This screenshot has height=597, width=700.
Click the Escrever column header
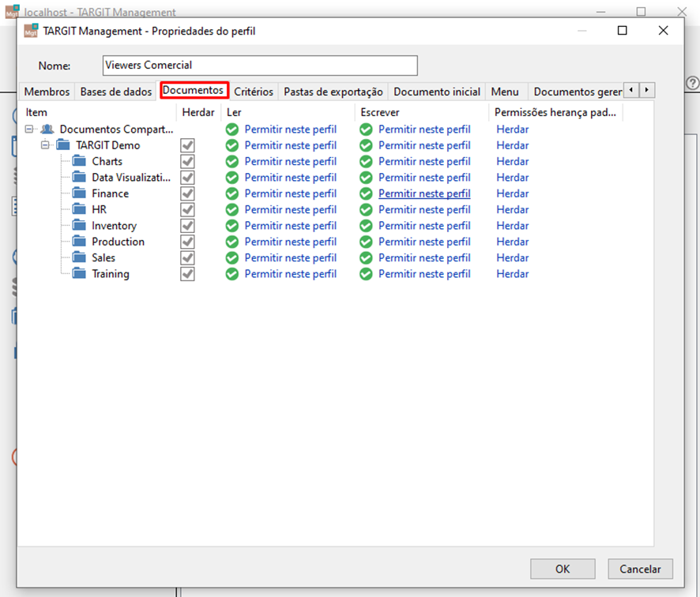(422, 112)
